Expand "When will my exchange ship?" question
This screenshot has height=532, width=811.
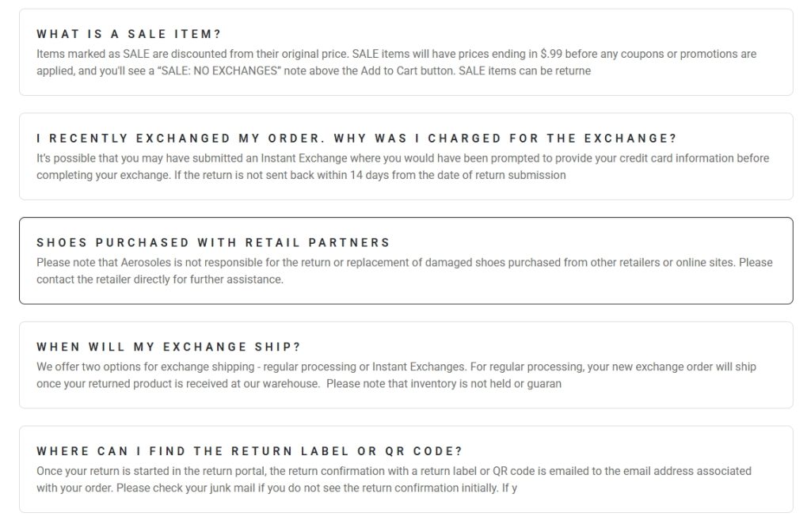(x=169, y=348)
